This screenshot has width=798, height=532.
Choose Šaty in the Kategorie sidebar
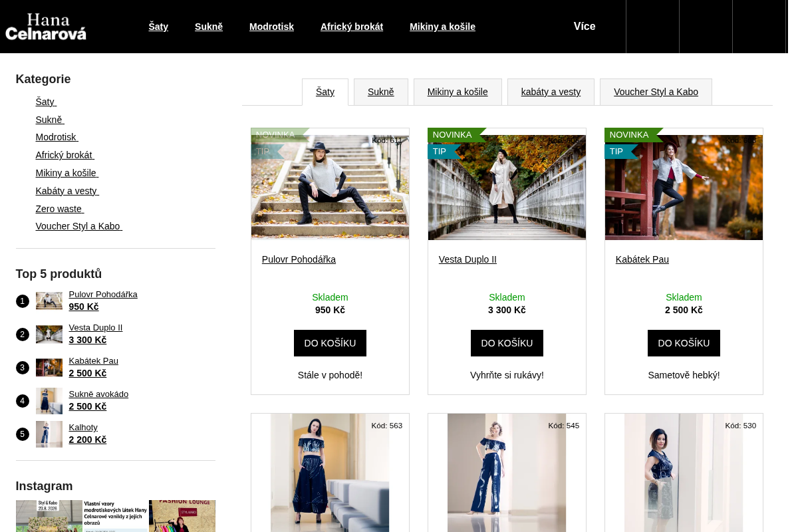pos(46,102)
